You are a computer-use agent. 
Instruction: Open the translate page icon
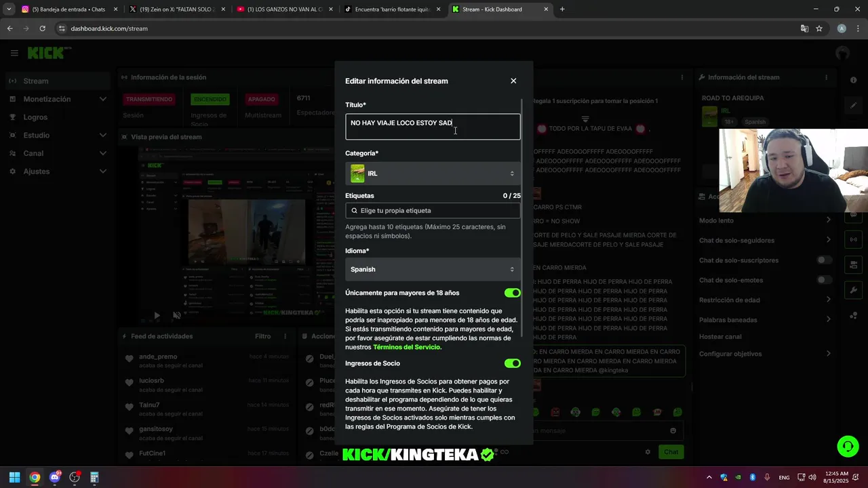pos(804,28)
